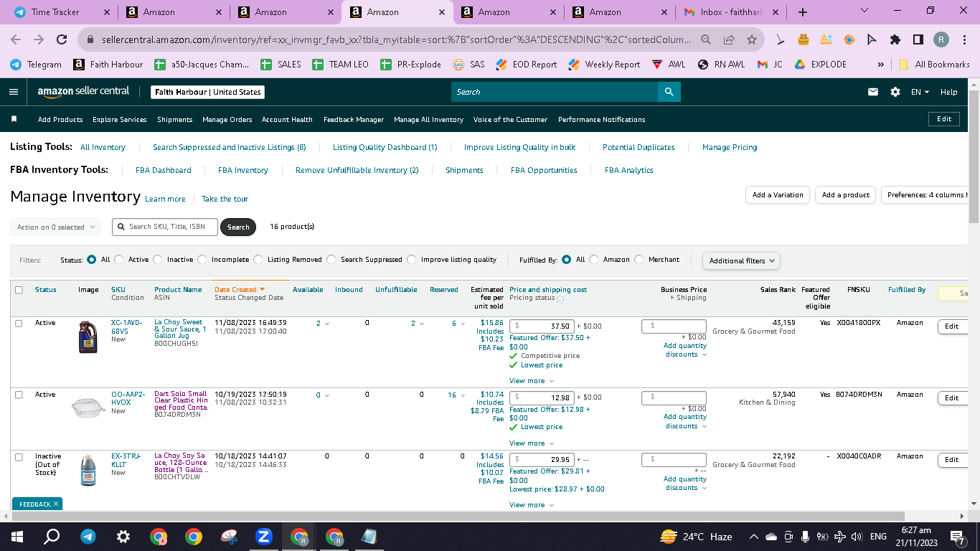Image resolution: width=980 pixels, height=551 pixels.
Task: Open Seller Central settings gear
Action: tap(895, 92)
